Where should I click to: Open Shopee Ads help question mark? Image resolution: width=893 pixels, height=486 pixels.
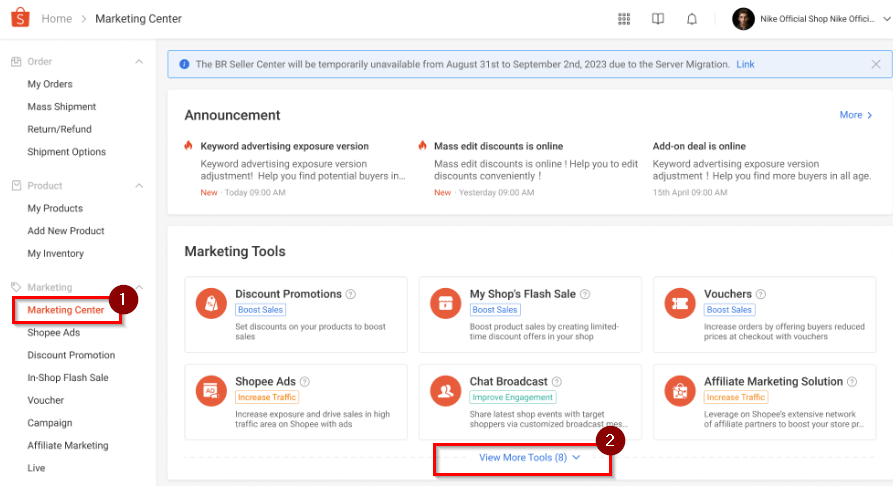click(x=305, y=382)
